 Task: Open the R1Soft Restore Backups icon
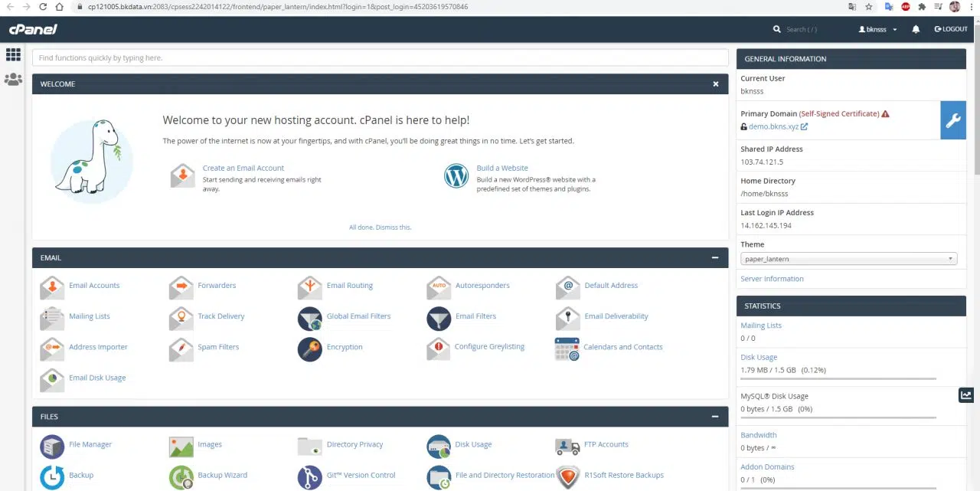pos(568,476)
